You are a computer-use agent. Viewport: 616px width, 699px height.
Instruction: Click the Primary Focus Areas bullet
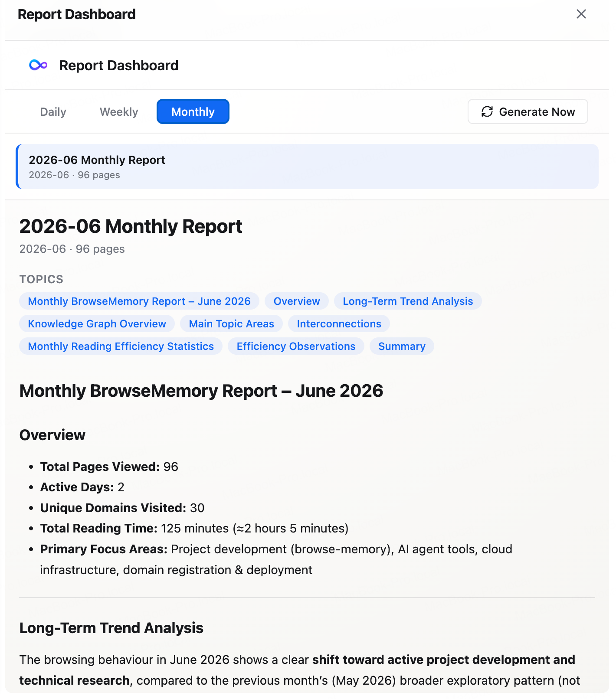click(x=276, y=559)
